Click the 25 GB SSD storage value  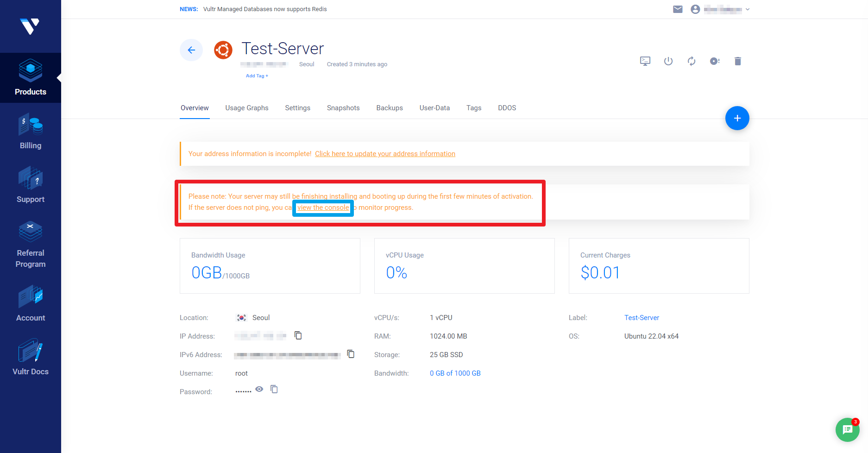pos(447,355)
